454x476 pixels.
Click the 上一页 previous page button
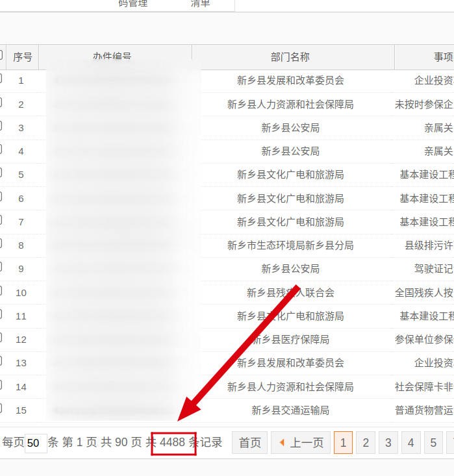pyautogui.click(x=301, y=443)
